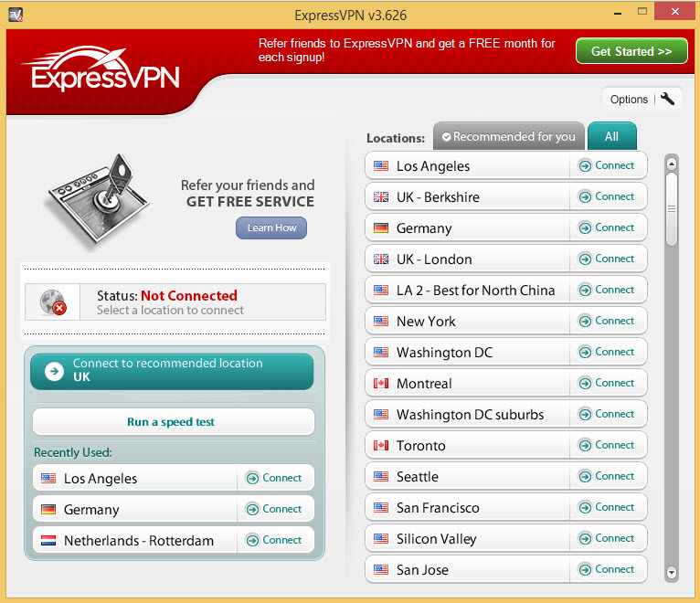Click the US flag next to New York
Image resolution: width=700 pixels, height=603 pixels.
381,321
